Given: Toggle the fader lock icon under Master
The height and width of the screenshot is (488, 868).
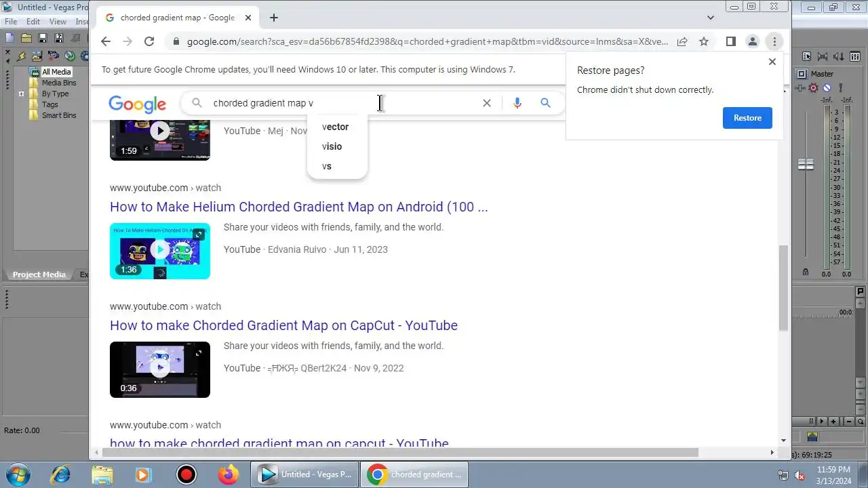Looking at the screenshot, I should 806,272.
